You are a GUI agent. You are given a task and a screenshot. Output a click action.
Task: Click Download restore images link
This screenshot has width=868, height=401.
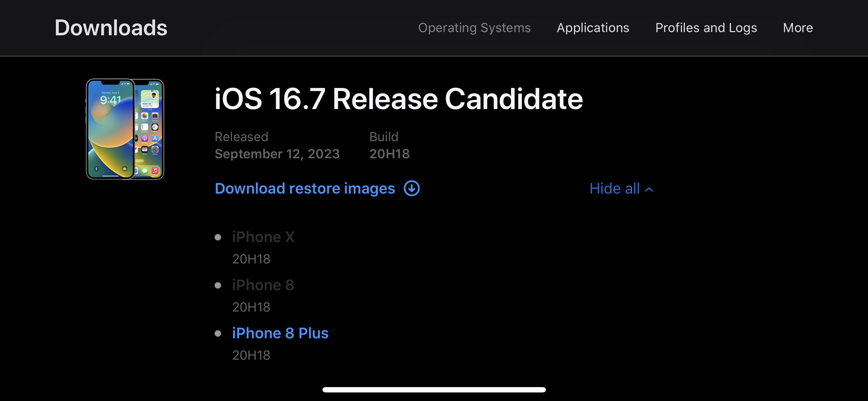tap(305, 188)
